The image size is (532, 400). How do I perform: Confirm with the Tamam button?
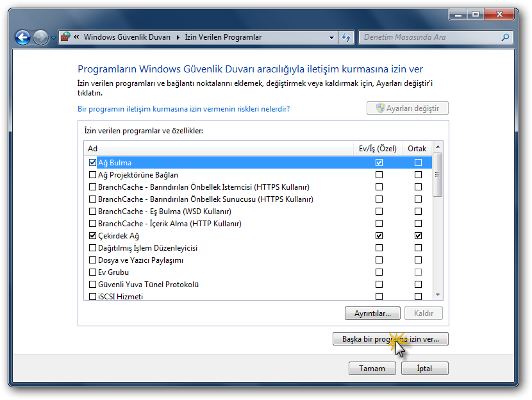372,369
